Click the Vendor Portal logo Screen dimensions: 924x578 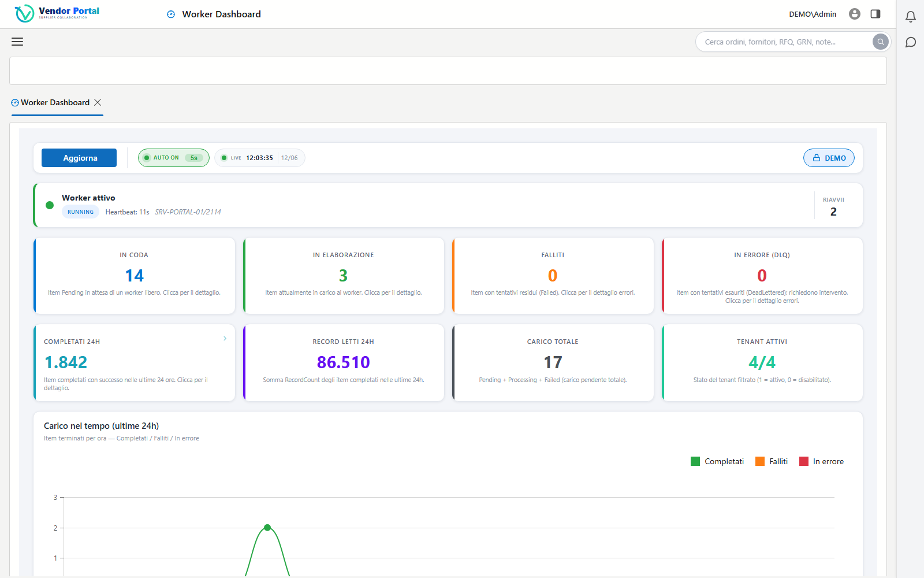57,13
